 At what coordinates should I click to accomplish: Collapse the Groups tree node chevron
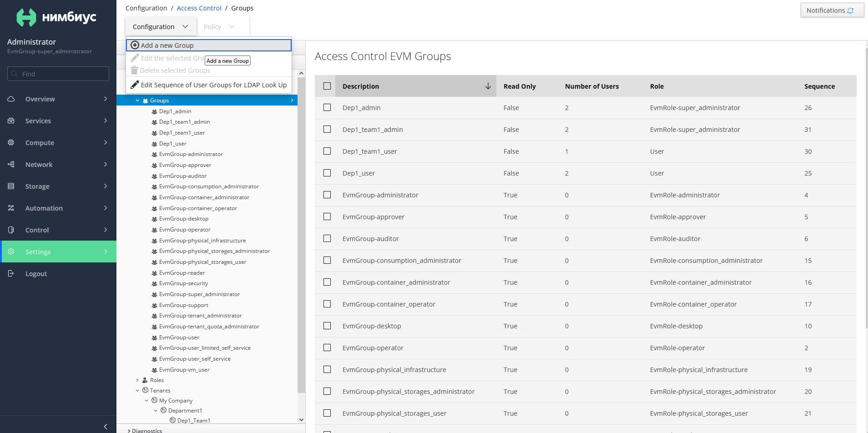[137, 101]
